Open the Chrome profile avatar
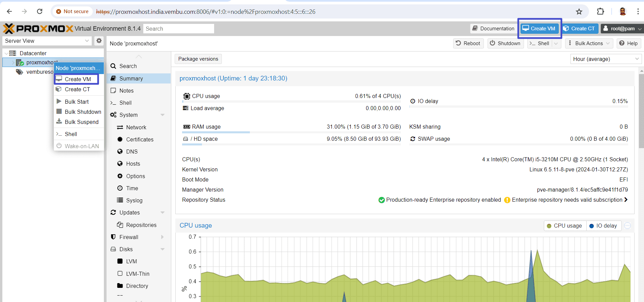The height and width of the screenshot is (302, 644). tap(622, 11)
